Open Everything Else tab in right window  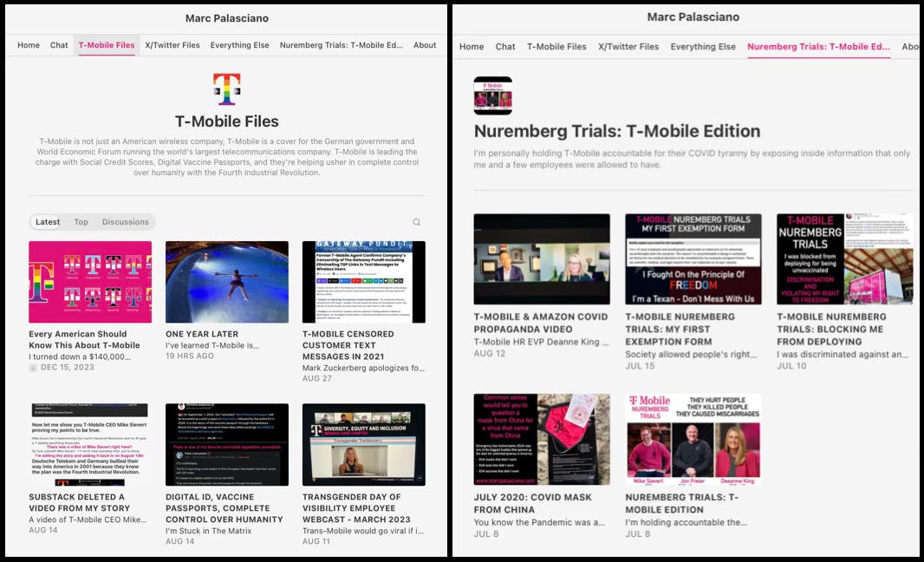point(703,47)
